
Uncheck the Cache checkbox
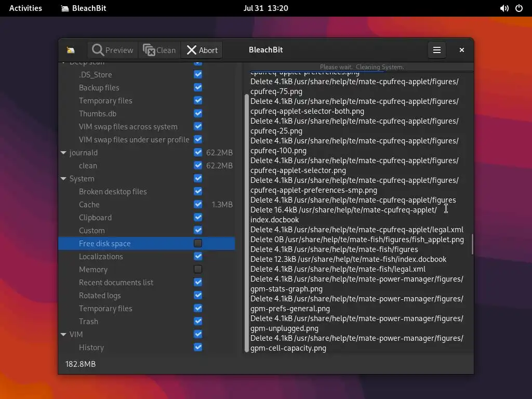[198, 204]
